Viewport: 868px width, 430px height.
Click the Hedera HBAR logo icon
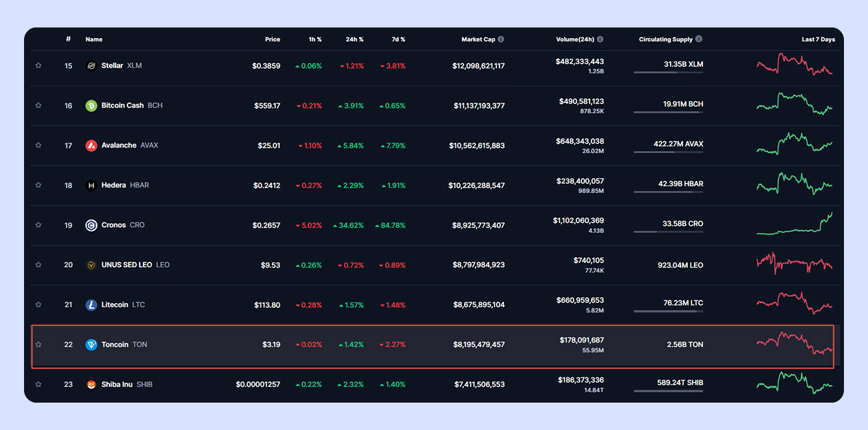point(91,186)
